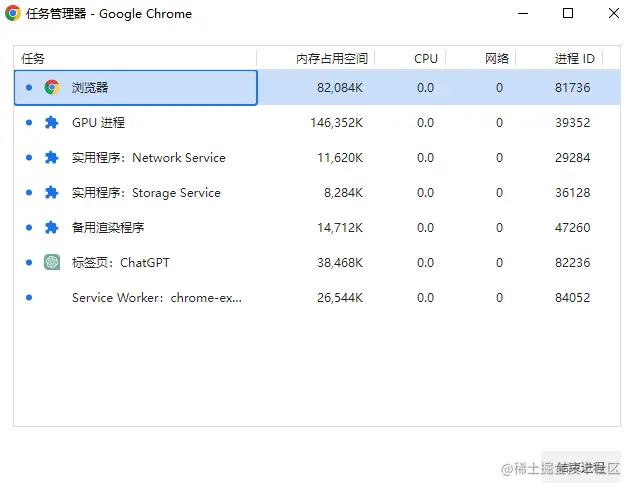Screen dimensions: 635x491
Task: Click the puzzle icon beside 备用渲染程序
Action: 52,228
